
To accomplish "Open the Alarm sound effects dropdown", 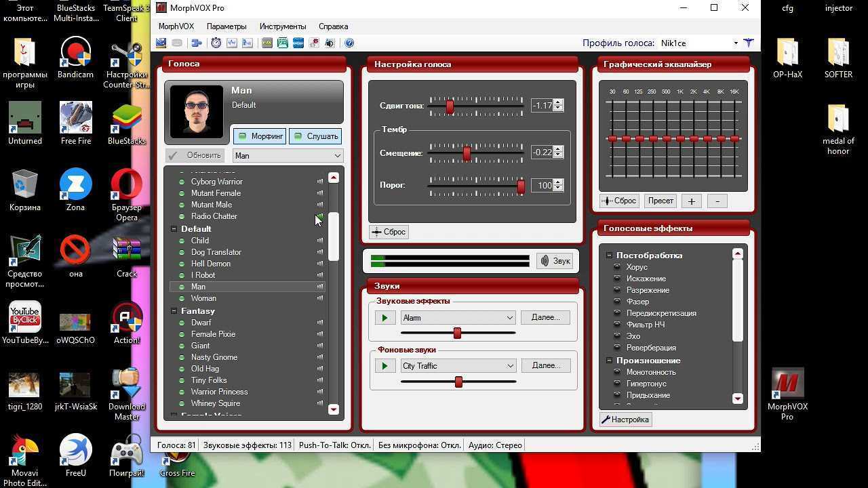I will pos(458,317).
